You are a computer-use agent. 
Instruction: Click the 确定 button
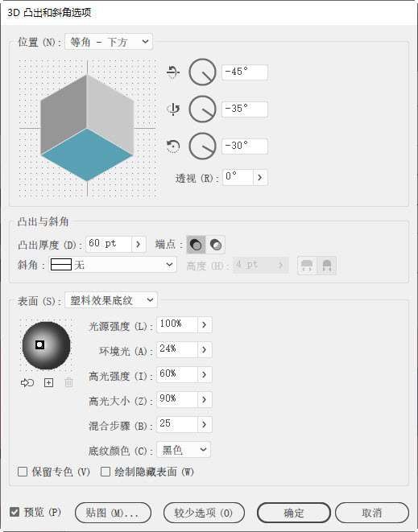pos(294,513)
